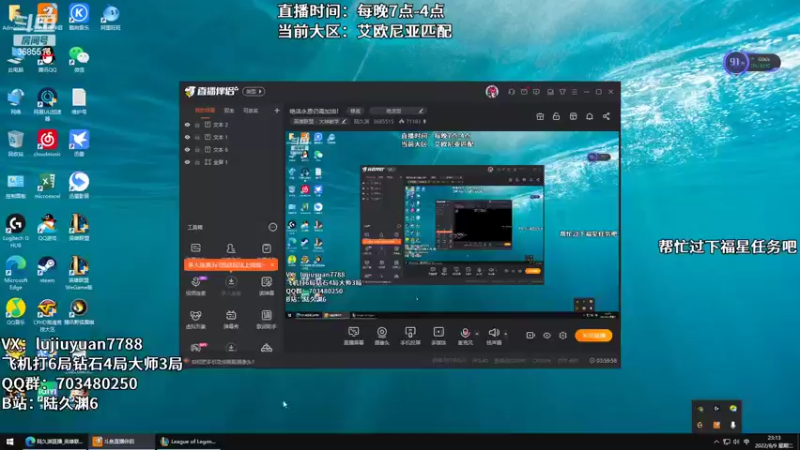Edit the 英雄联盟 category tag
Screen dimensions: 800x450
pyautogui.click(x=319, y=121)
